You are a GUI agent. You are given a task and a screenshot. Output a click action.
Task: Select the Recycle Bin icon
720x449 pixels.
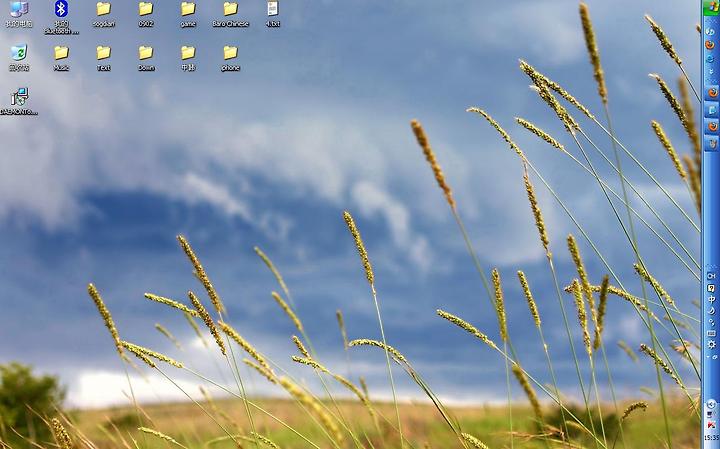coord(19,57)
